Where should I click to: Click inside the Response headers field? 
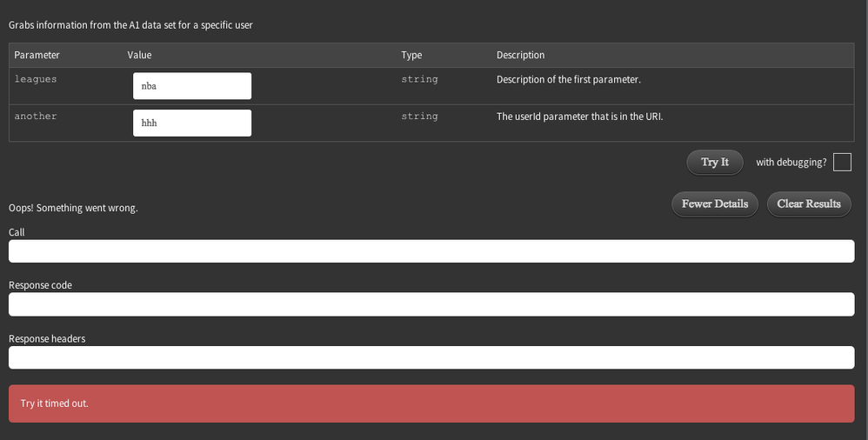point(431,357)
